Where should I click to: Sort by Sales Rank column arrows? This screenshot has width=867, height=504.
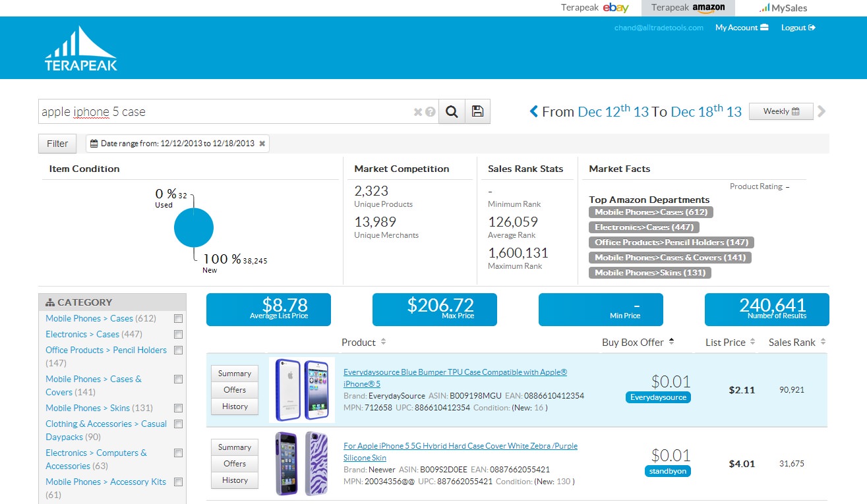[823, 342]
